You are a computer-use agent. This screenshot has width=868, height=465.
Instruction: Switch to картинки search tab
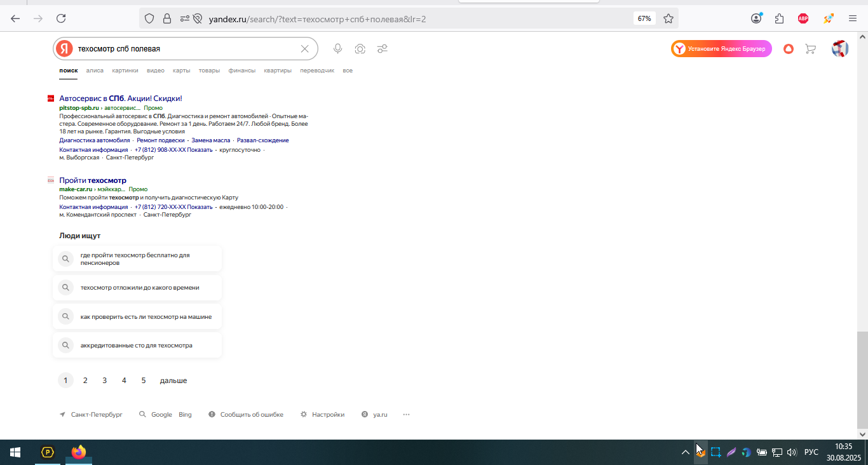(x=125, y=71)
